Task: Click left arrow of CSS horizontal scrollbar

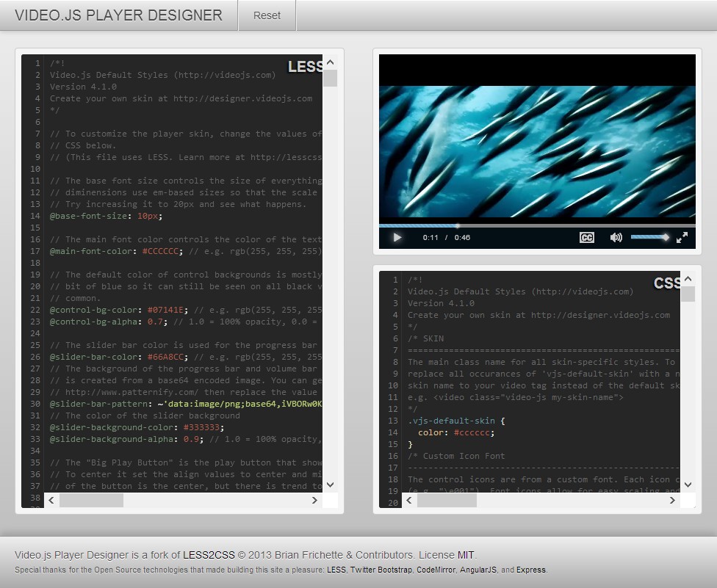Action: [x=409, y=501]
